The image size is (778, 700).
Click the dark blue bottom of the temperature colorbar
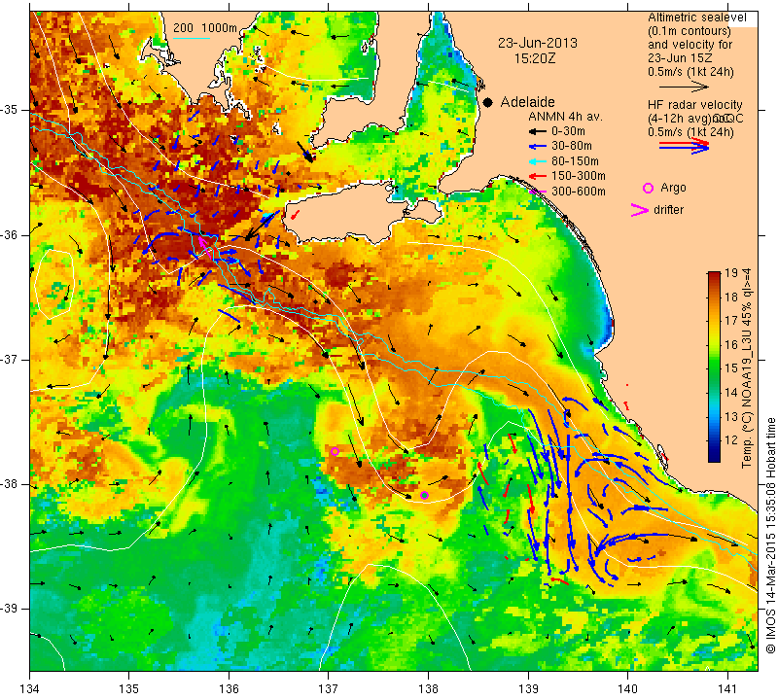pyautogui.click(x=714, y=456)
